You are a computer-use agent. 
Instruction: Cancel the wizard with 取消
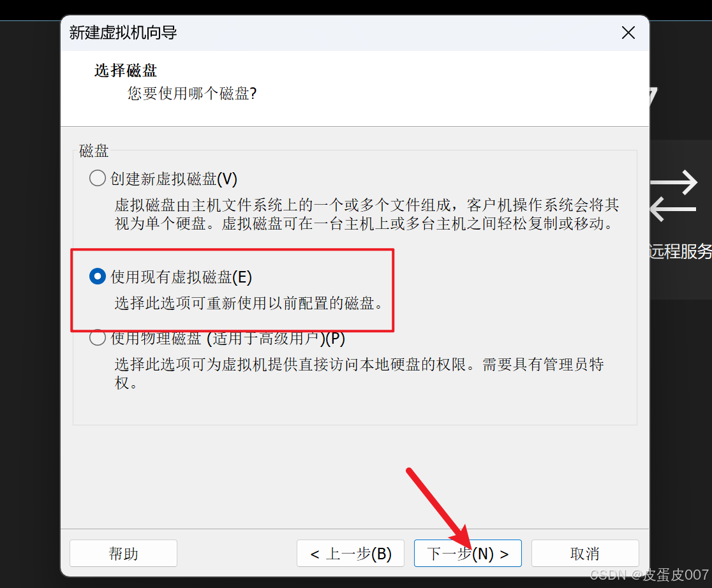[x=585, y=553]
